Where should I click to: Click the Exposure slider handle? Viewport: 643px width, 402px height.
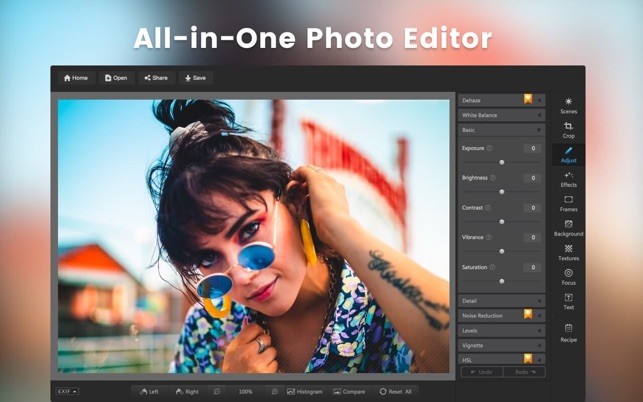click(x=502, y=162)
